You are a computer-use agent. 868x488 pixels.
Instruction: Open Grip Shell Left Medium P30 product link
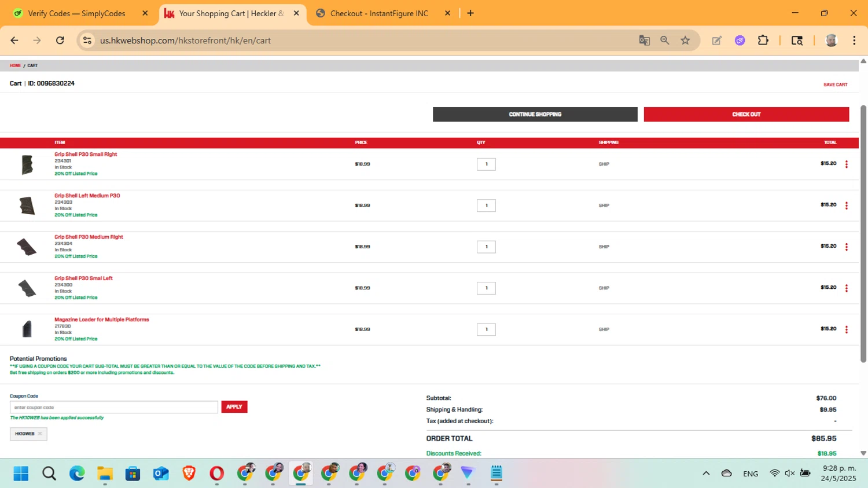tap(87, 196)
